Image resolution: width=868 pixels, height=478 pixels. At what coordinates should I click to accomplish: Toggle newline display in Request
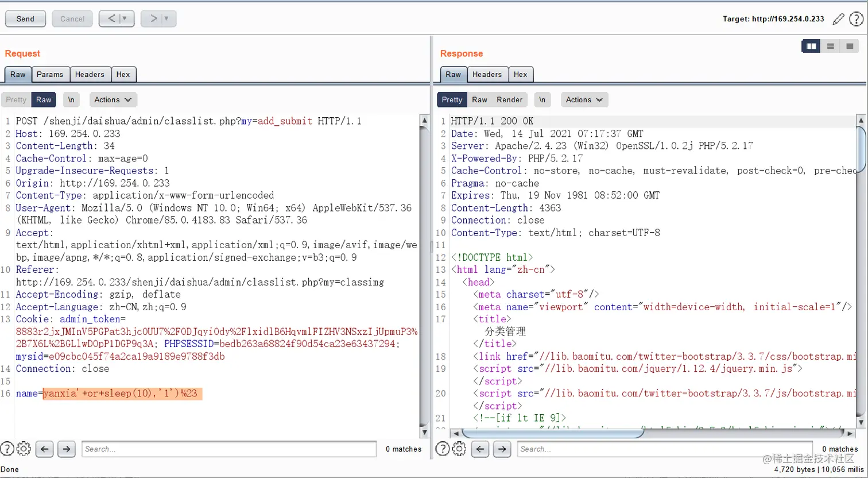point(71,99)
